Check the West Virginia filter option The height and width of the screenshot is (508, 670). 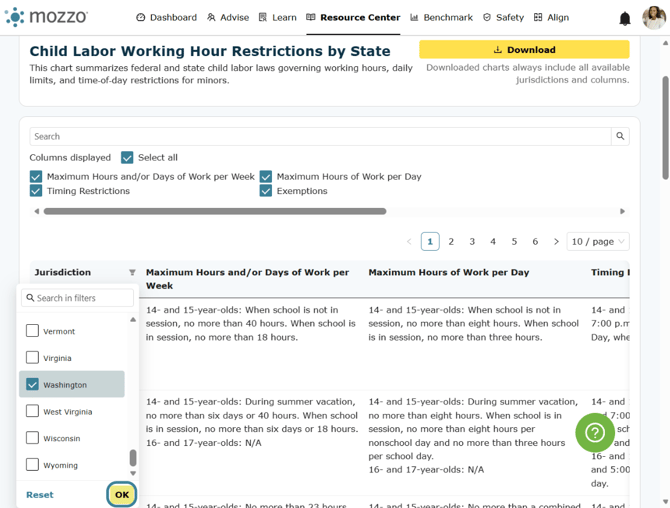[x=32, y=411]
